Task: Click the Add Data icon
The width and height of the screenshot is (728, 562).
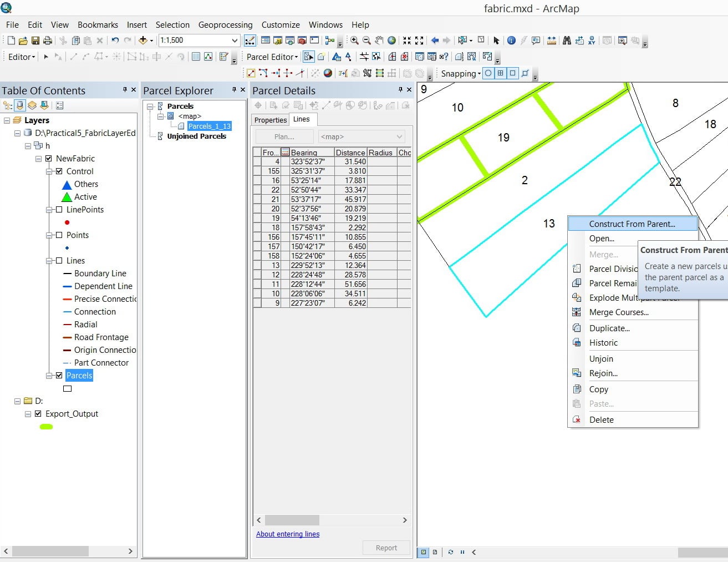Action: 143,40
